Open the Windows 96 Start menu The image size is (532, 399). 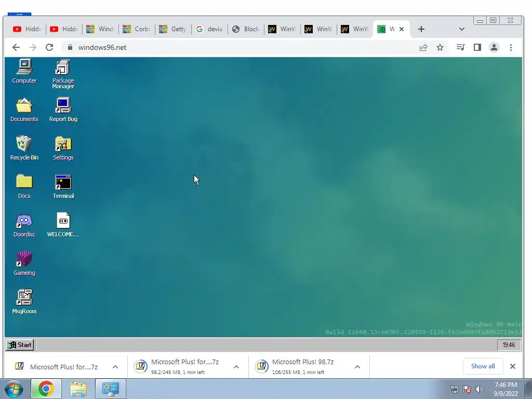point(20,345)
